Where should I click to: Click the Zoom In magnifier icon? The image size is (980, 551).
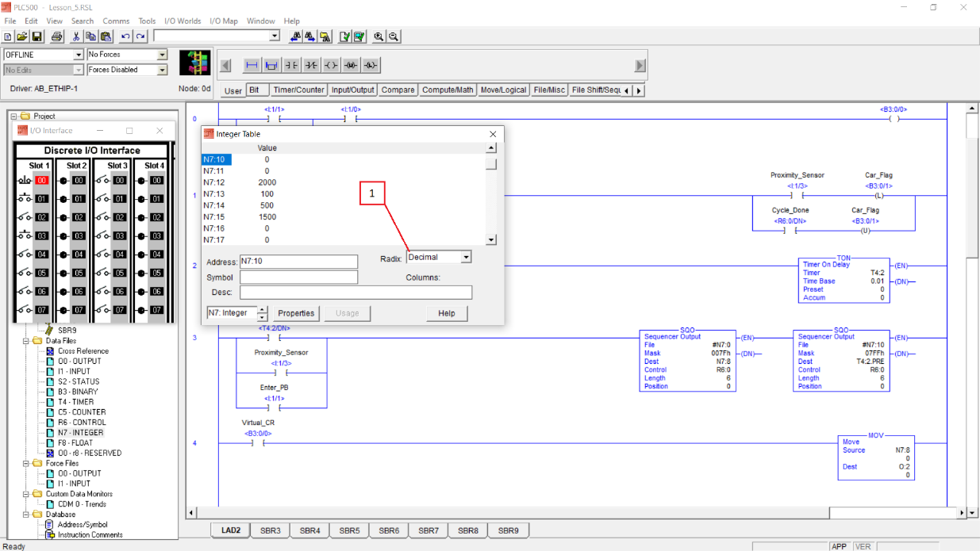[379, 36]
